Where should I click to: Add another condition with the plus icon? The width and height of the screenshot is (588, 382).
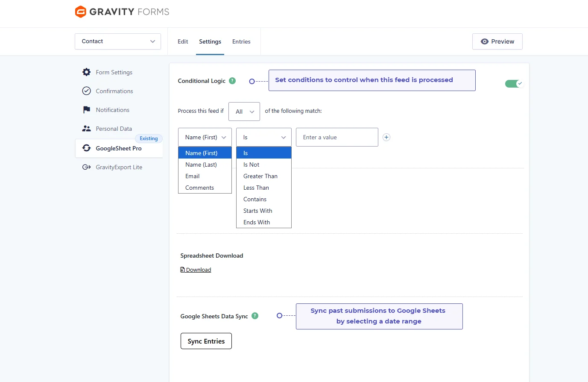click(386, 137)
